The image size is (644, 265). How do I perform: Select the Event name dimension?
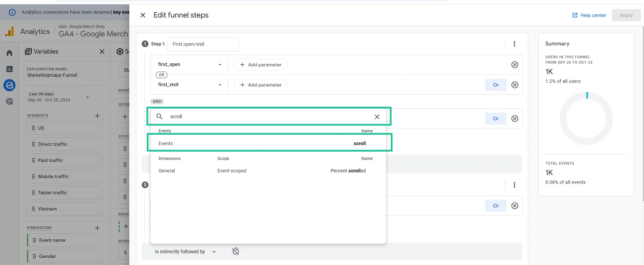65,240
